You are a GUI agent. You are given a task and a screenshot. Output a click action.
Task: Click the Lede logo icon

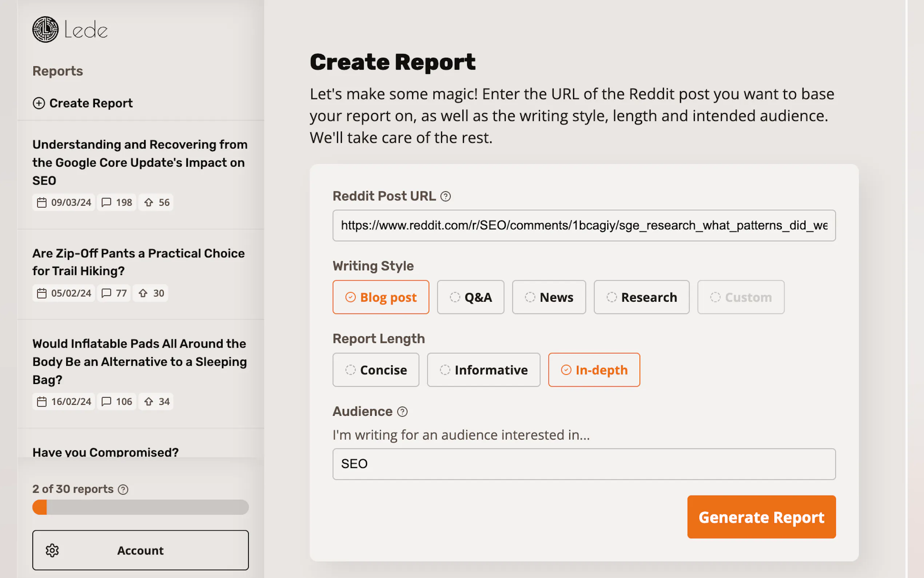click(45, 29)
